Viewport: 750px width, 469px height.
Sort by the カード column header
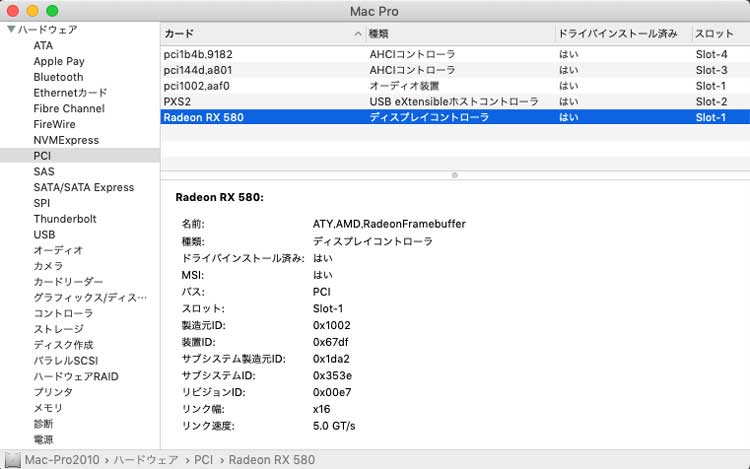point(179,34)
